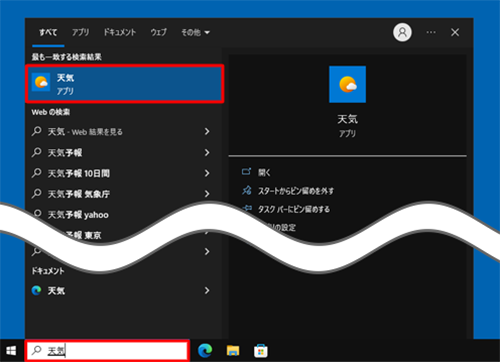Screen dimensions: 500x362
Task: Expand the chevron next to 天気予報
Action: pos(207,153)
